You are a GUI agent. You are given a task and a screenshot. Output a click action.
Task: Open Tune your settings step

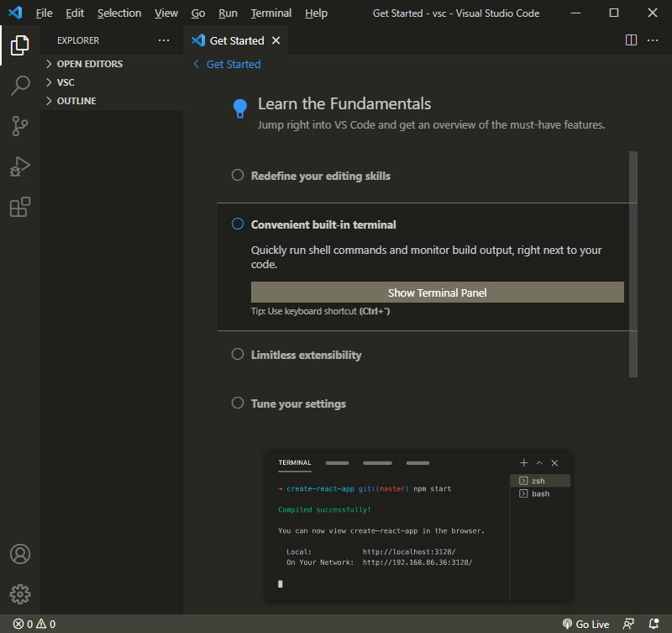(x=298, y=404)
